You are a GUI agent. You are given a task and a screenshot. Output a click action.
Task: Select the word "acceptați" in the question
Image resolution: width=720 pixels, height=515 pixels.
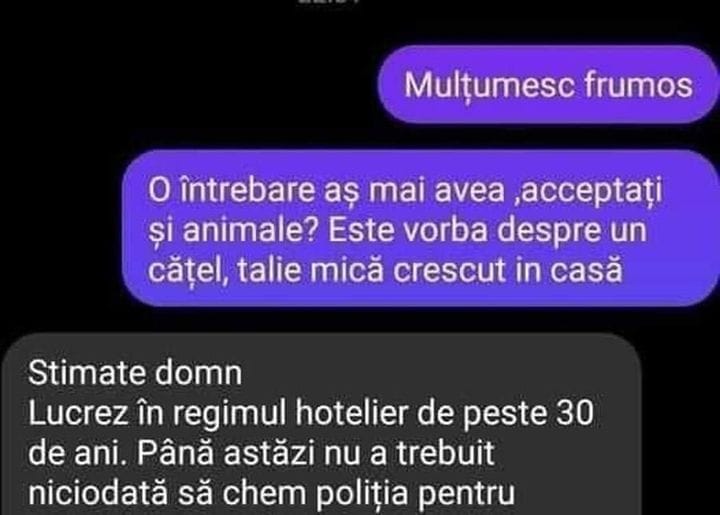(x=593, y=191)
